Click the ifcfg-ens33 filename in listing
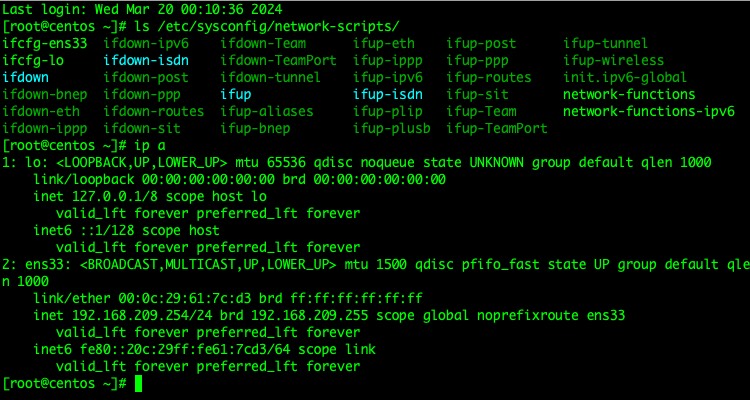This screenshot has height=400, width=750. (x=45, y=44)
